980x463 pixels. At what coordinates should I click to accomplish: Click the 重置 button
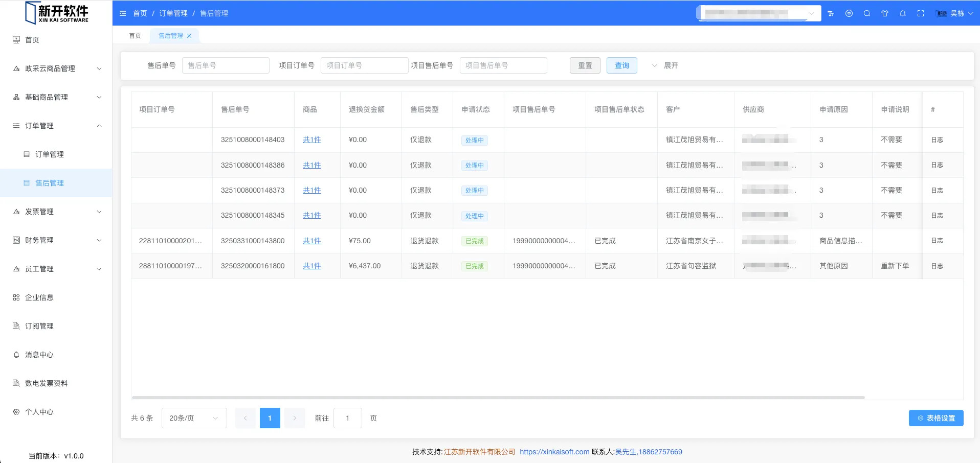point(585,65)
